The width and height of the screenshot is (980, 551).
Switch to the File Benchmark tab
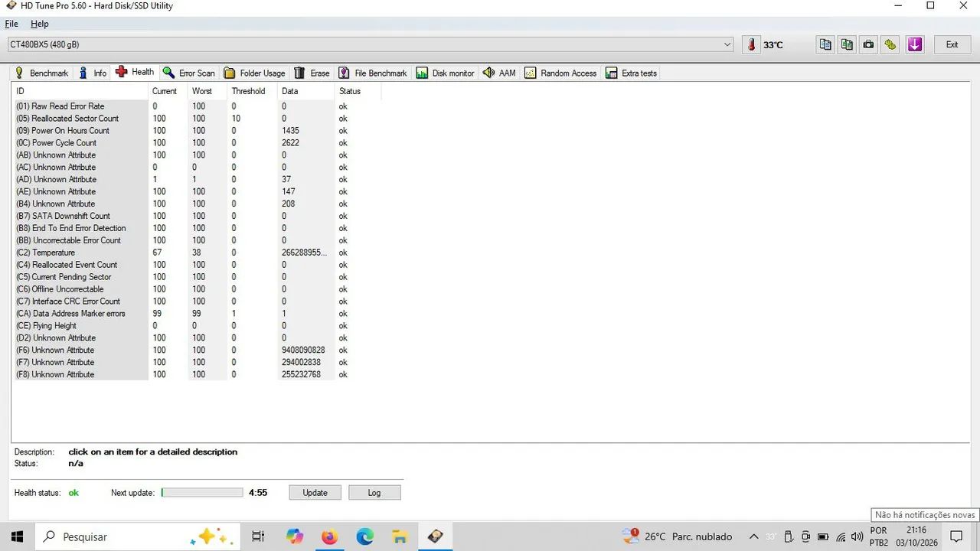(x=373, y=73)
